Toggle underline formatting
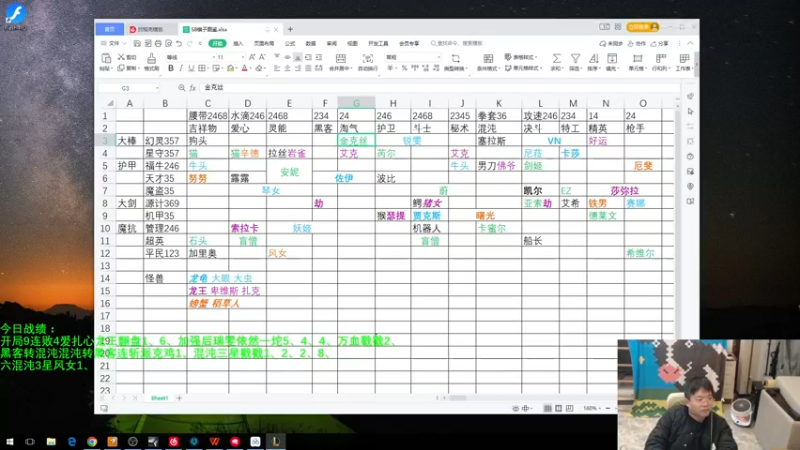Image resolution: width=800 pixels, height=450 pixels. 191,68
